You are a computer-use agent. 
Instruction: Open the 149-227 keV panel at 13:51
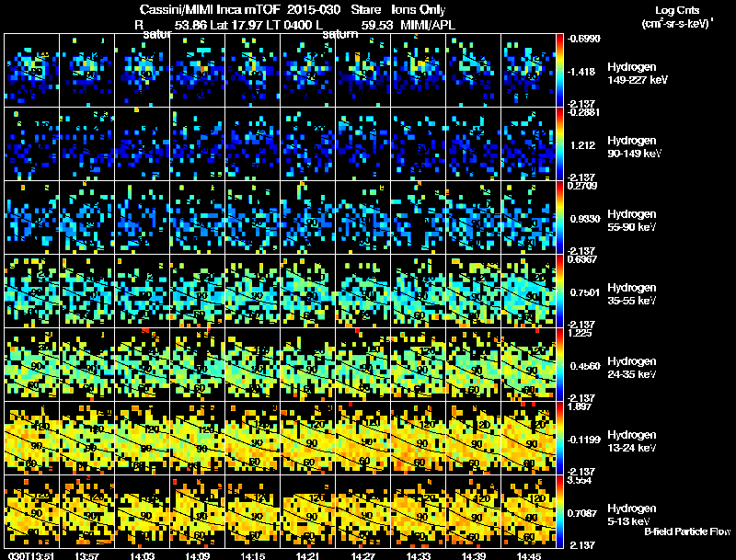tap(32, 70)
